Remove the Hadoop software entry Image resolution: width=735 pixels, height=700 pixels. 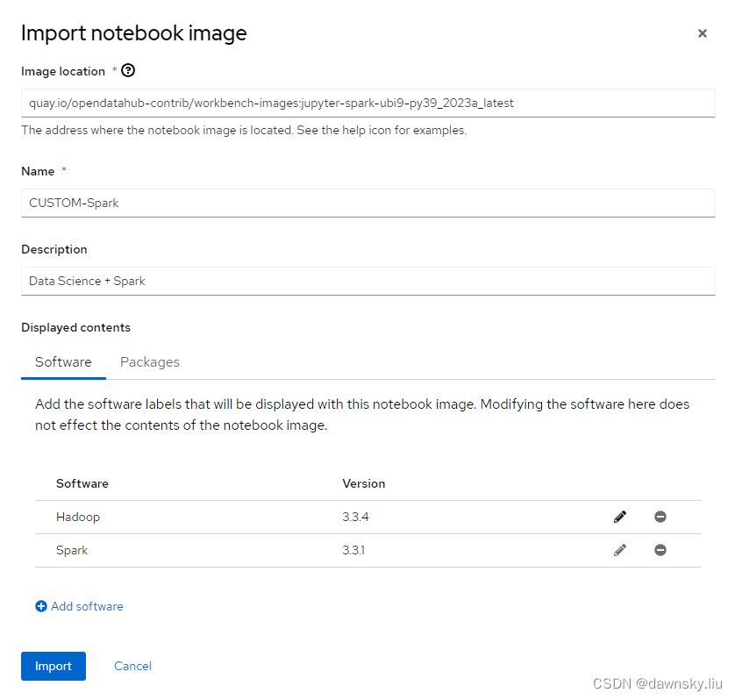click(660, 517)
